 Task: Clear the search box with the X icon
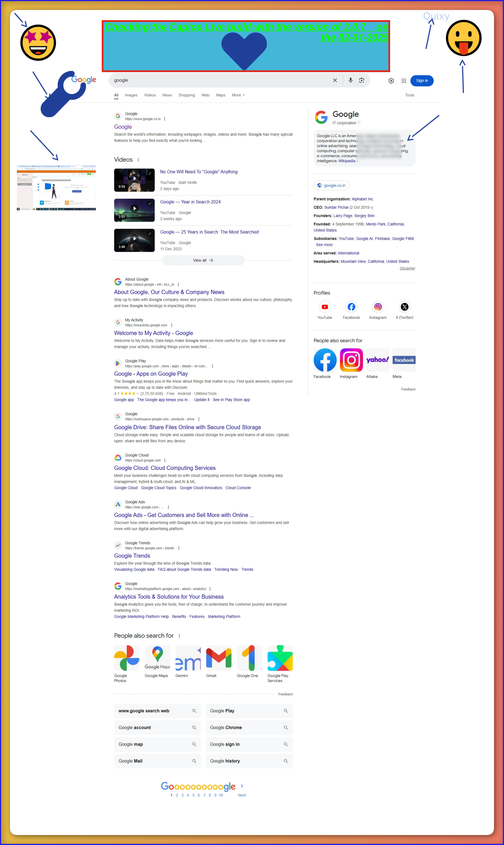click(x=335, y=80)
